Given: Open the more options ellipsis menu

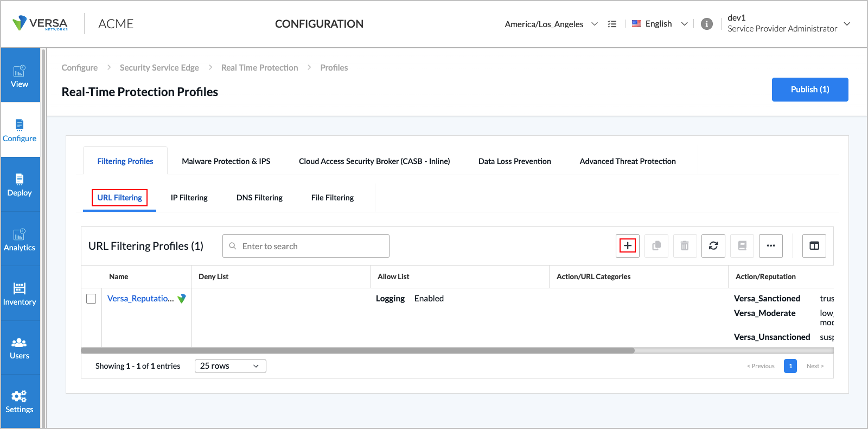Looking at the screenshot, I should (771, 246).
